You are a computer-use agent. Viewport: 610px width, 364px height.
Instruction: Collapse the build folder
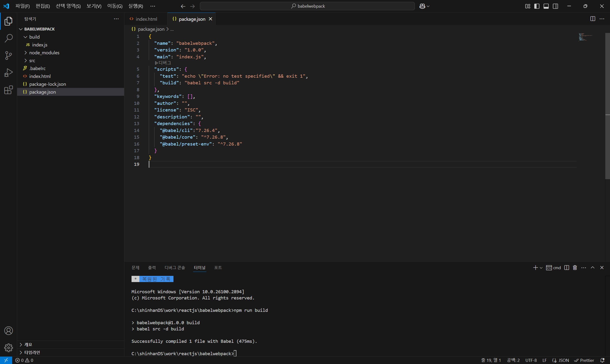click(x=34, y=37)
